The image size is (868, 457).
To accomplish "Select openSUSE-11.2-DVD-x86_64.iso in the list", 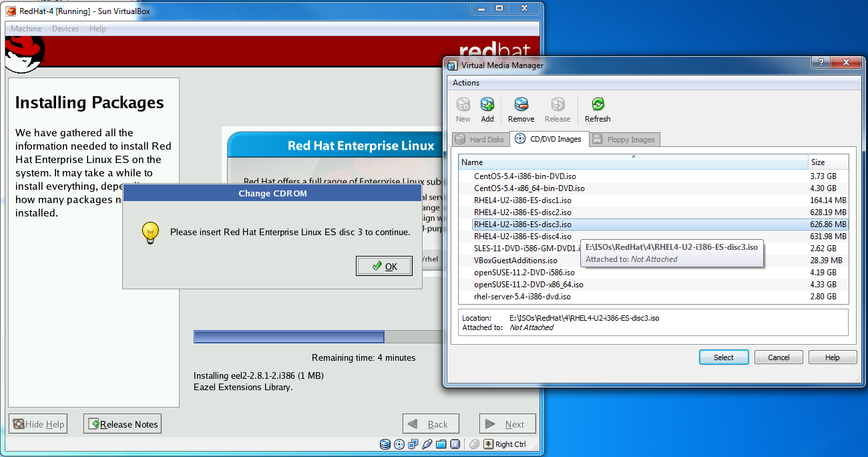I will click(653, 285).
